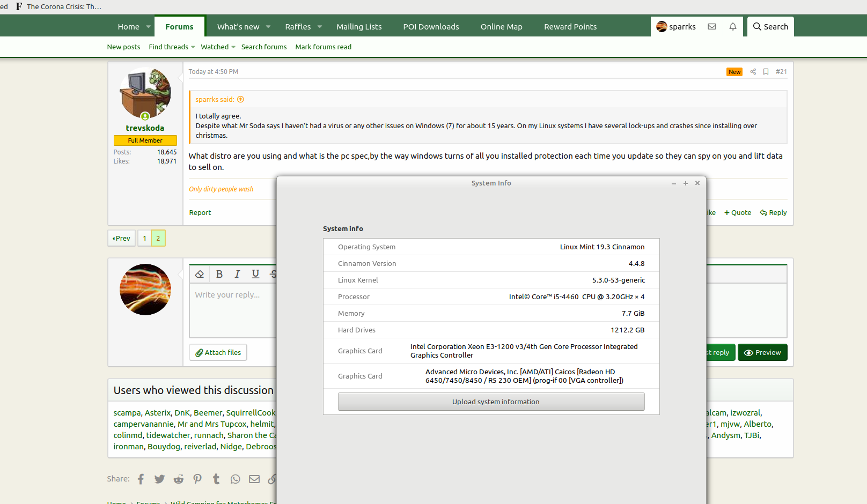Open the Mailing Lists menu item
867x504 pixels.
point(359,27)
